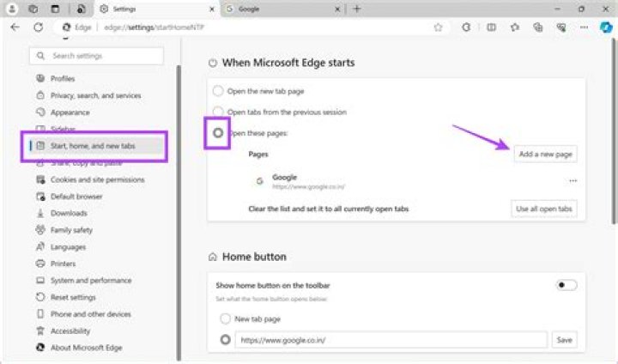This screenshot has width=618, height=364.
Task: Click the Google page entry in Pages list
Action: tap(412, 181)
